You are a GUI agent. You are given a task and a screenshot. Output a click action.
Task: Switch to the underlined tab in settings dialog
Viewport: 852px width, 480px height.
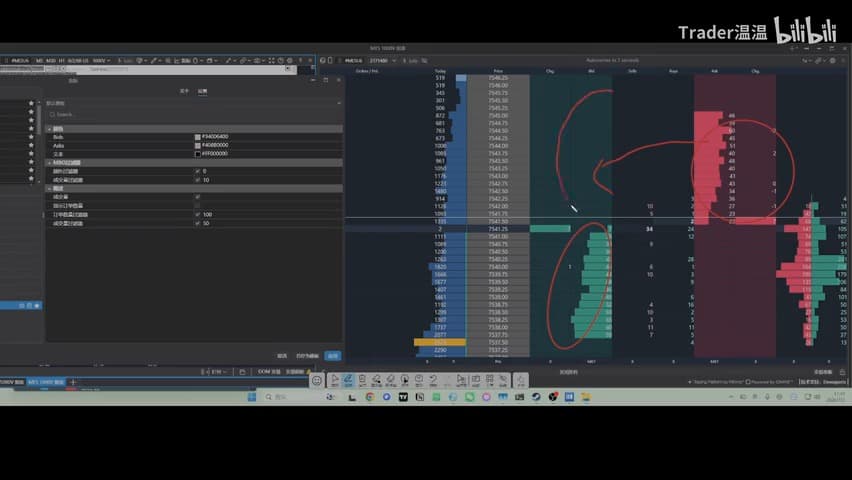(x=202, y=91)
